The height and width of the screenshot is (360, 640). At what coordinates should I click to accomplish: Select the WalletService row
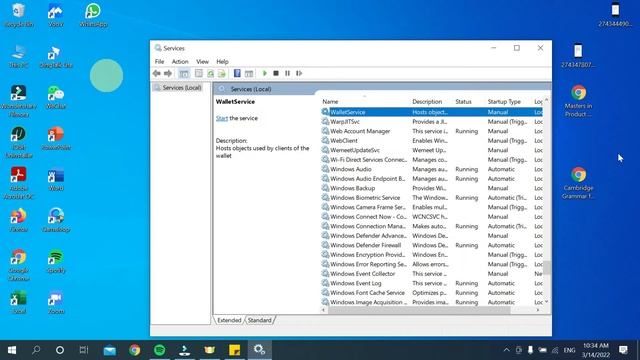tap(432, 112)
